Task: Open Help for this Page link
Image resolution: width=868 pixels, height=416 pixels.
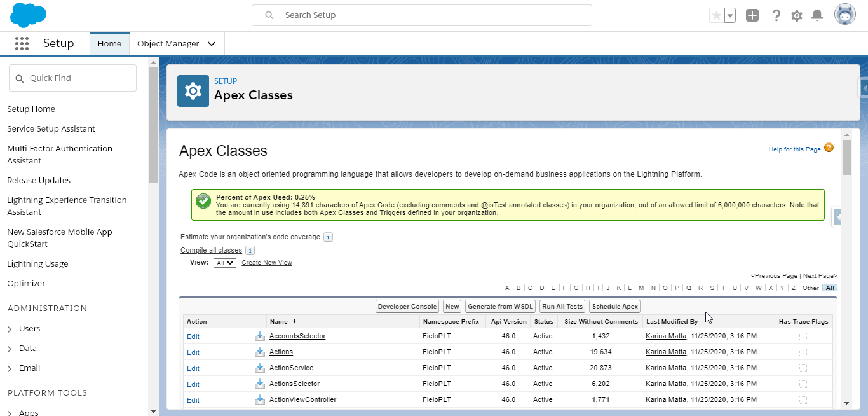Action: pyautogui.click(x=795, y=149)
